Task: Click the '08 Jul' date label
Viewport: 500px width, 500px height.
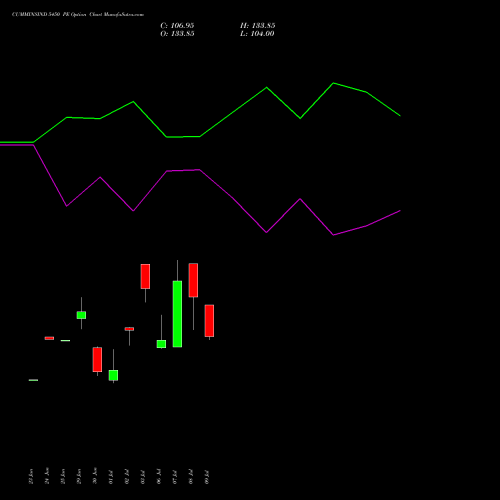Action: (x=191, y=477)
